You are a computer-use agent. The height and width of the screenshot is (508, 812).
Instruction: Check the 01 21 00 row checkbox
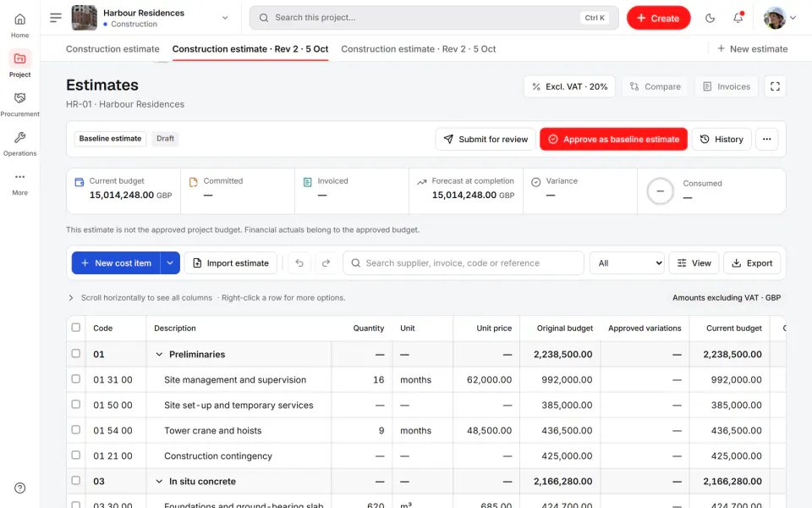coord(75,456)
